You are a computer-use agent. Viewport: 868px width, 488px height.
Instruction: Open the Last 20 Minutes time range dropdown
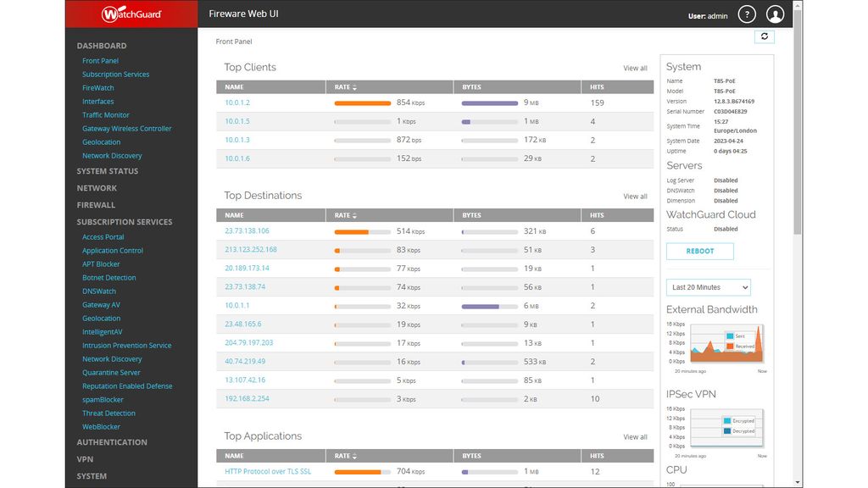(x=709, y=287)
